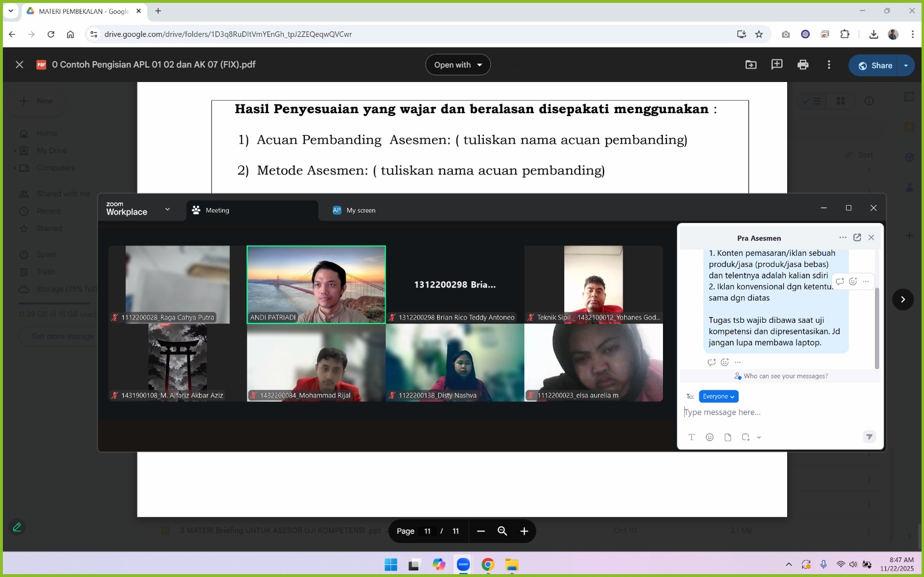The height and width of the screenshot is (577, 924).
Task: Click the blue Share button
Action: pos(875,65)
